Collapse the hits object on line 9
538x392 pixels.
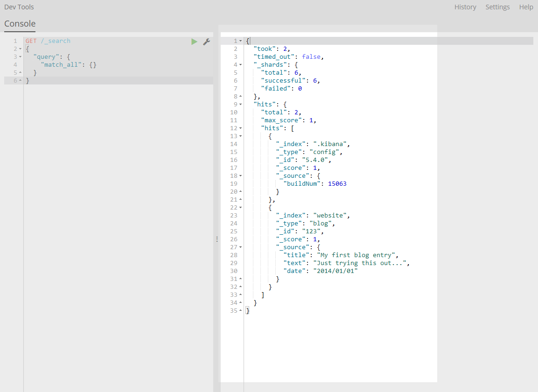click(x=241, y=104)
